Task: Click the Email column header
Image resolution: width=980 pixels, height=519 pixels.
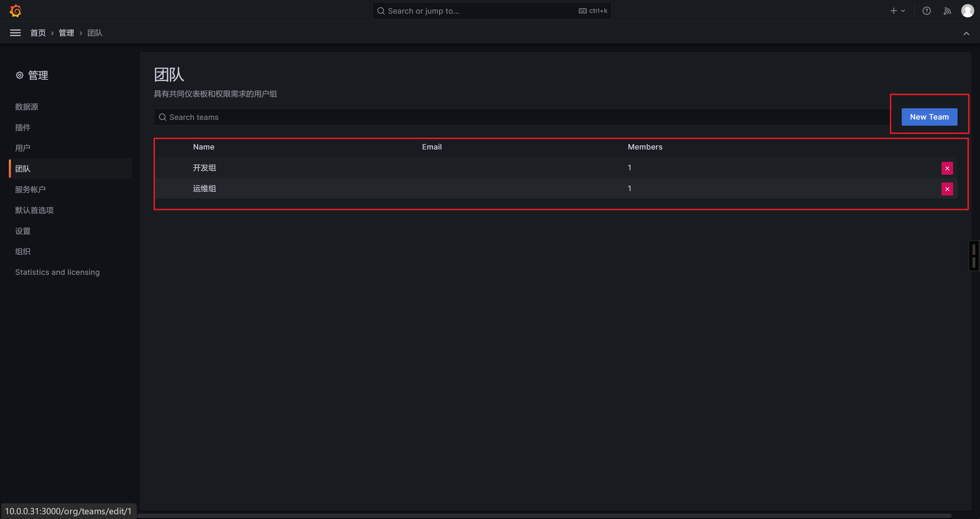Action: (431, 146)
